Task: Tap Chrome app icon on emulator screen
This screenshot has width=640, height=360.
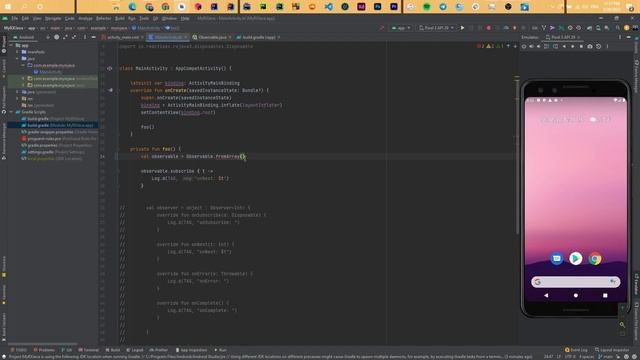Action: coord(595,259)
